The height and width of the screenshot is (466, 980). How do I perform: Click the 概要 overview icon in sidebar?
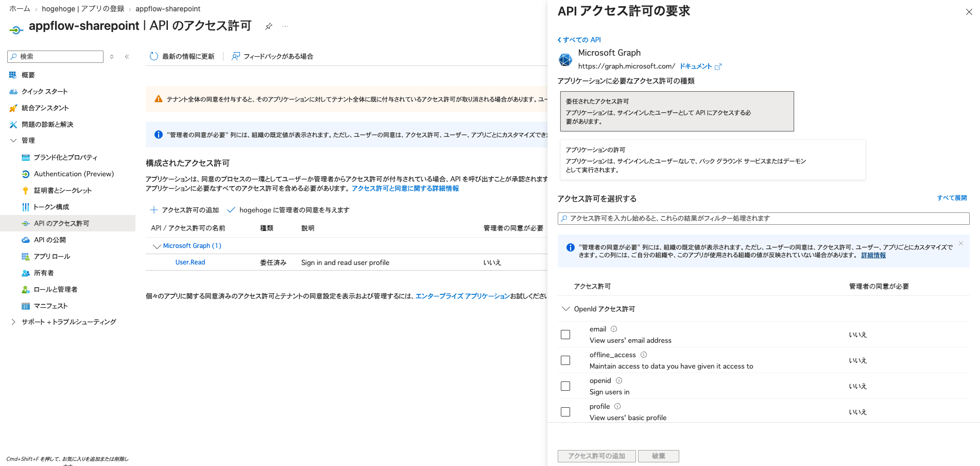pos(13,75)
